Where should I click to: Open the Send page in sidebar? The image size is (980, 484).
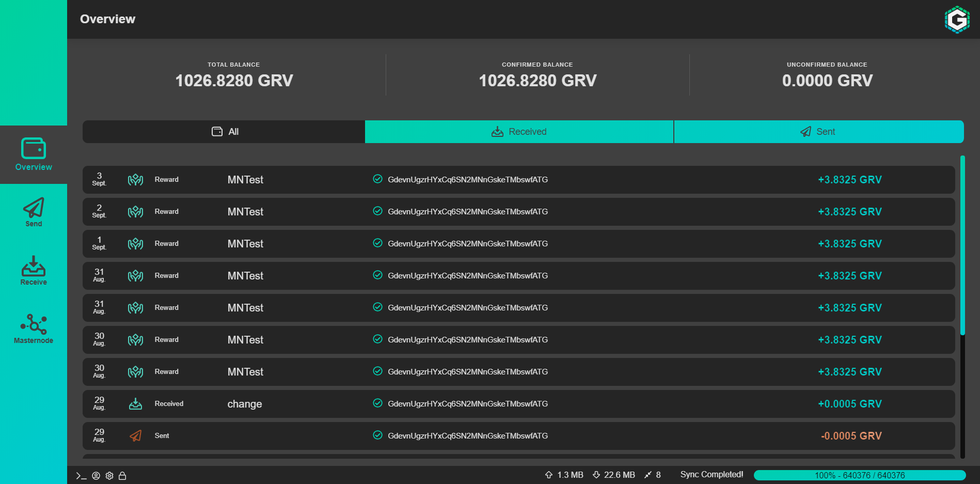[x=34, y=212]
